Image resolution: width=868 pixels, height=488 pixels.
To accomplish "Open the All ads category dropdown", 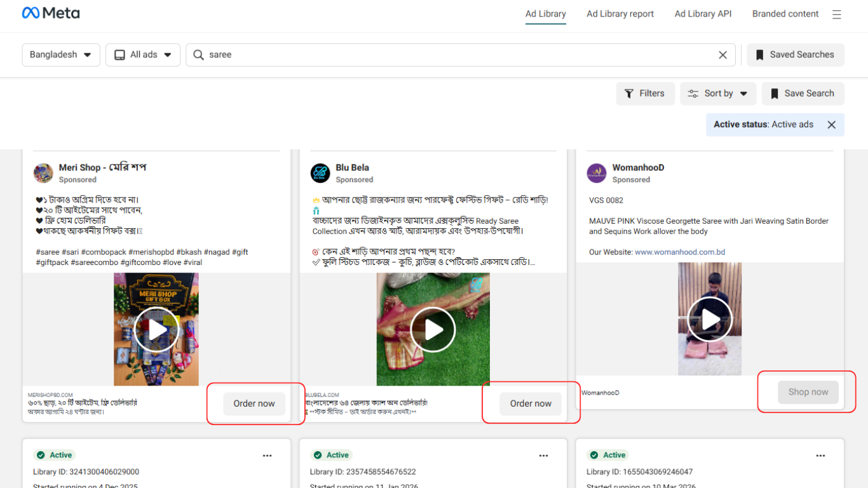I will tap(143, 55).
